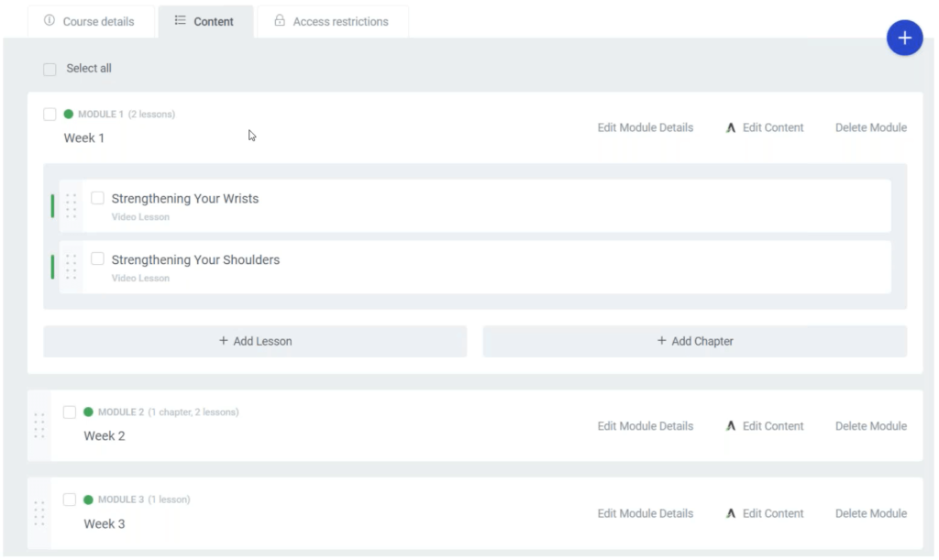
Task: Grab drag handle of Strengthening Your Shoulders lesson
Action: pyautogui.click(x=71, y=267)
